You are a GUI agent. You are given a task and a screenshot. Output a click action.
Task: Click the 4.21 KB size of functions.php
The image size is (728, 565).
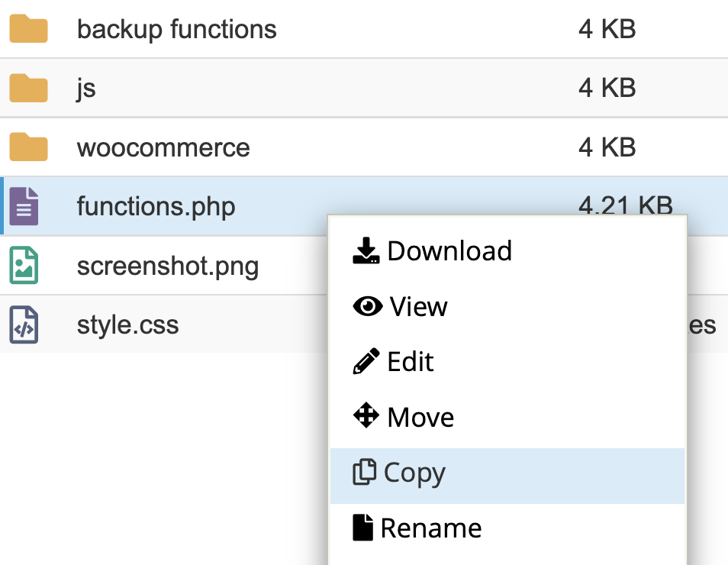pyautogui.click(x=626, y=205)
